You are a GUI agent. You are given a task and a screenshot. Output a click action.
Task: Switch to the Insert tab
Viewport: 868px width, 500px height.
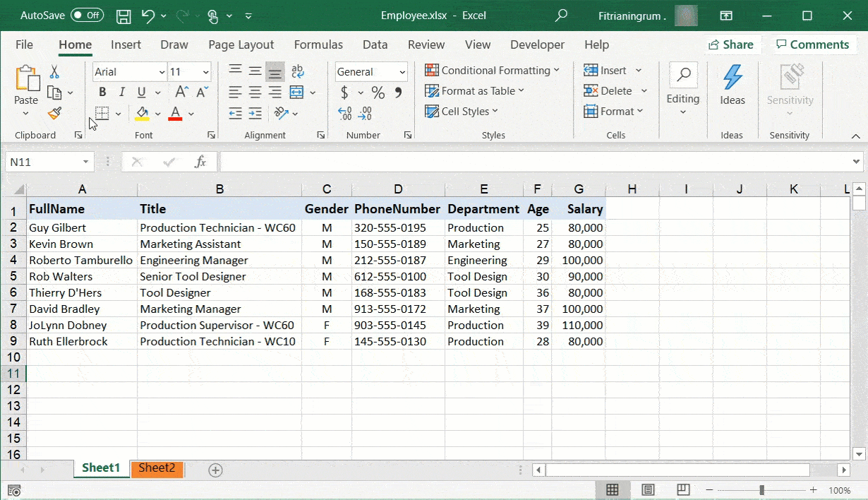(x=126, y=44)
